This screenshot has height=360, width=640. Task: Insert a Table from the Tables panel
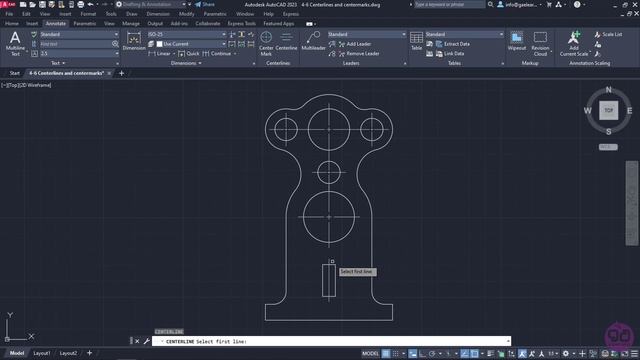pyautogui.click(x=416, y=41)
